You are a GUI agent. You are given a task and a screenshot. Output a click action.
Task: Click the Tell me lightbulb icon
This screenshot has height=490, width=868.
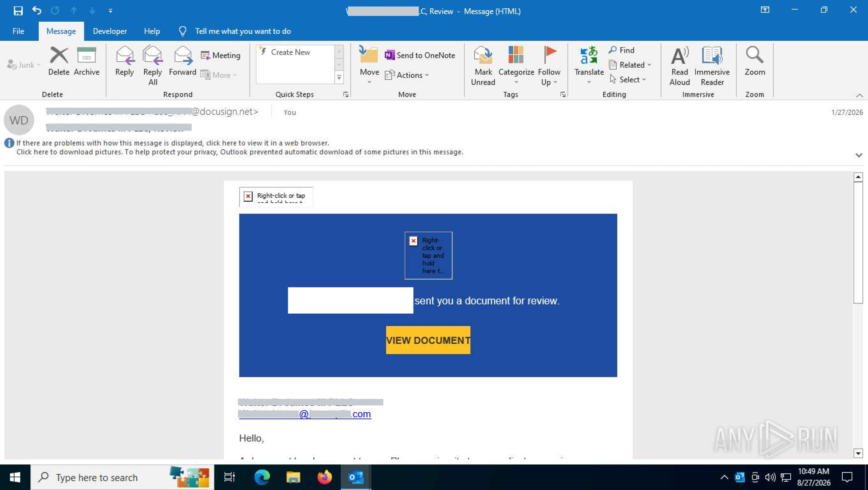(183, 31)
